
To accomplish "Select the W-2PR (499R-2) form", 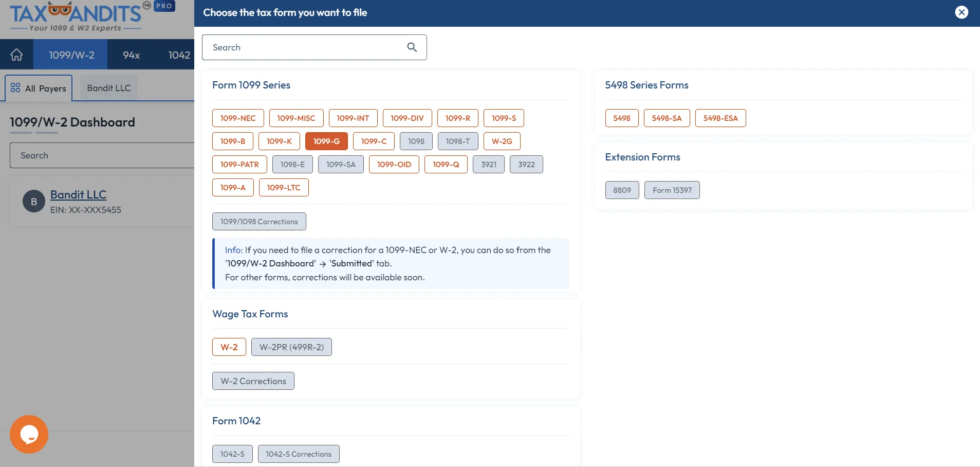I will pyautogui.click(x=291, y=347).
